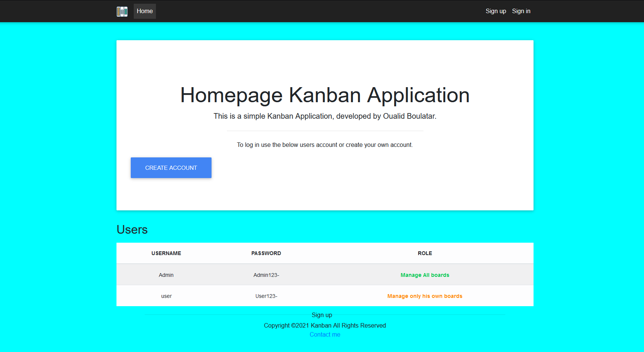This screenshot has width=644, height=352.
Task: Follow the Contact me link
Action: click(x=325, y=334)
